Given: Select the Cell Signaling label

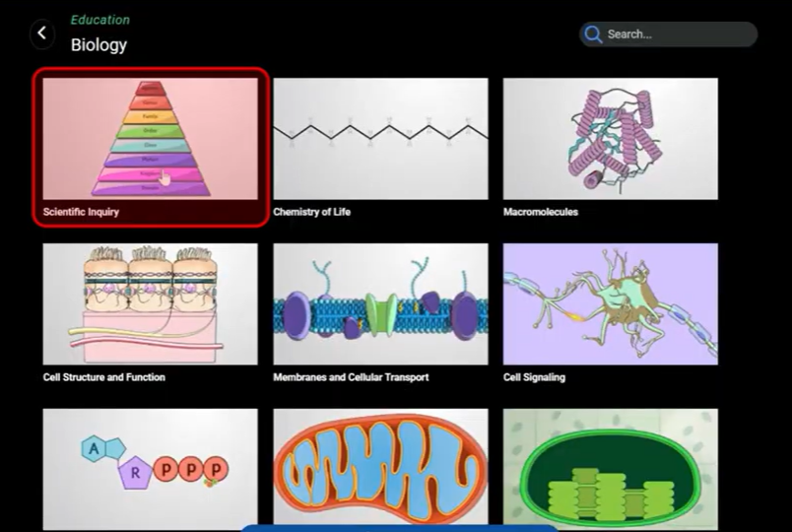Looking at the screenshot, I should [534, 377].
